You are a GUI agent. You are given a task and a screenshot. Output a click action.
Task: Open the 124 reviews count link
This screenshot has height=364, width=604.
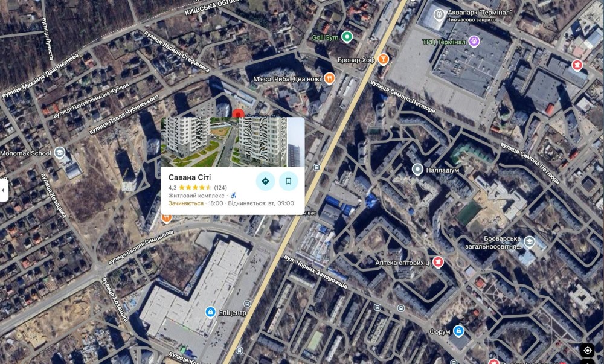220,187
